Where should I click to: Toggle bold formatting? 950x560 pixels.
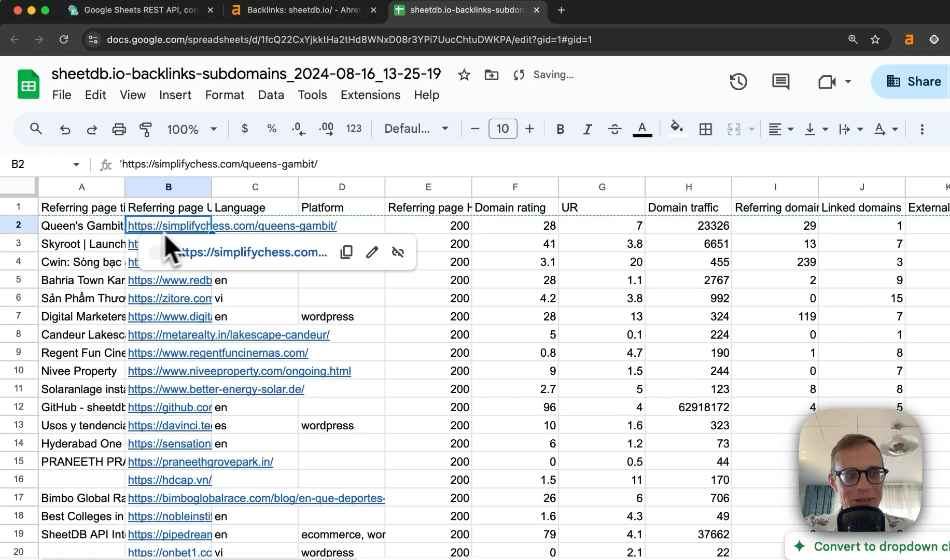560,129
